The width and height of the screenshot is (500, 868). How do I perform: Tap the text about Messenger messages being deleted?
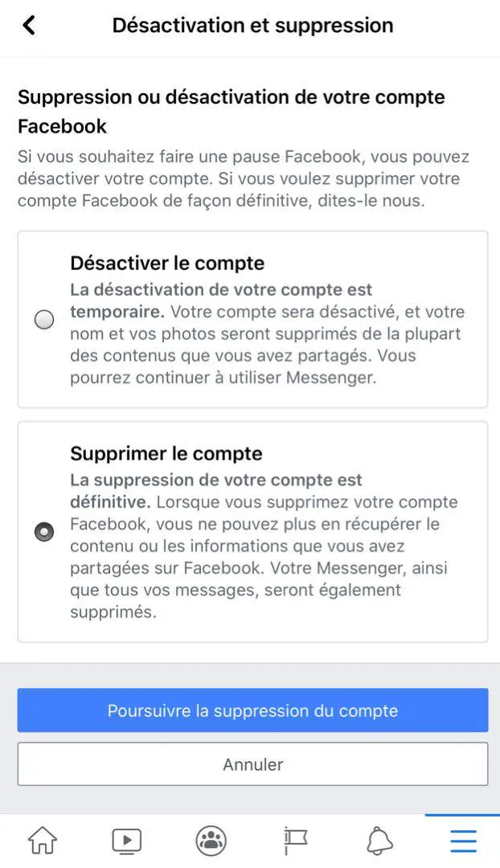point(257,590)
